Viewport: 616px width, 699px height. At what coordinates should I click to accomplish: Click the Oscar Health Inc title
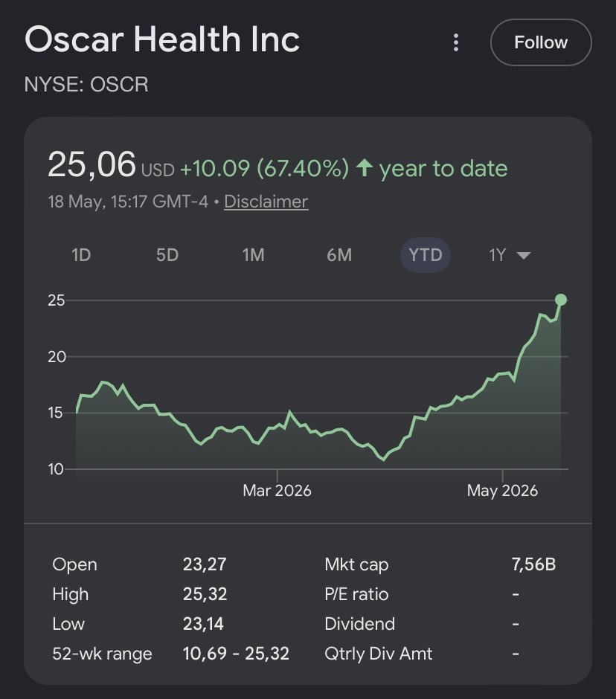click(162, 39)
